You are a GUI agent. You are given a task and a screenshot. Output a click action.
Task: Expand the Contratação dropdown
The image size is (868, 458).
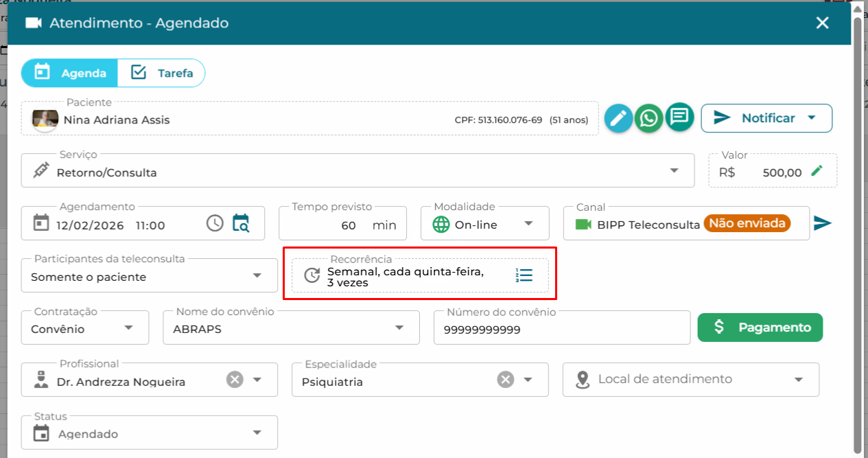tap(128, 328)
